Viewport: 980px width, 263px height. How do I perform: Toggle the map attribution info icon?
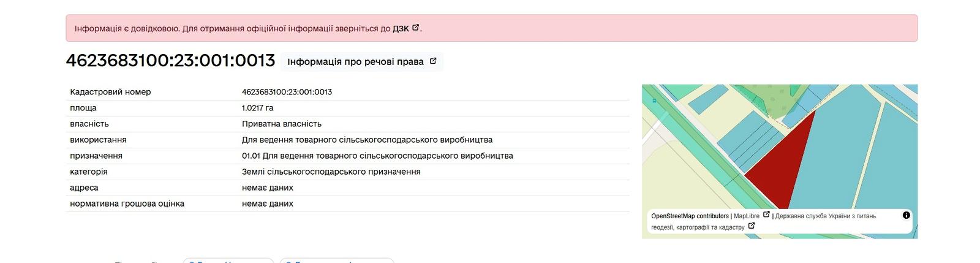tap(906, 215)
